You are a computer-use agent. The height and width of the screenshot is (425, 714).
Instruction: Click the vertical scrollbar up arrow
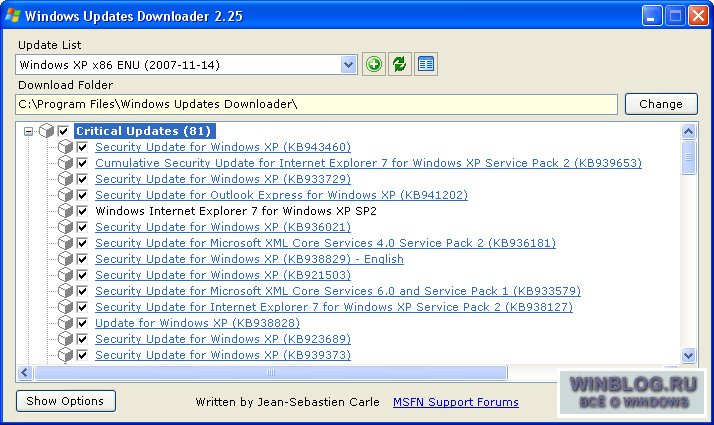tap(688, 132)
